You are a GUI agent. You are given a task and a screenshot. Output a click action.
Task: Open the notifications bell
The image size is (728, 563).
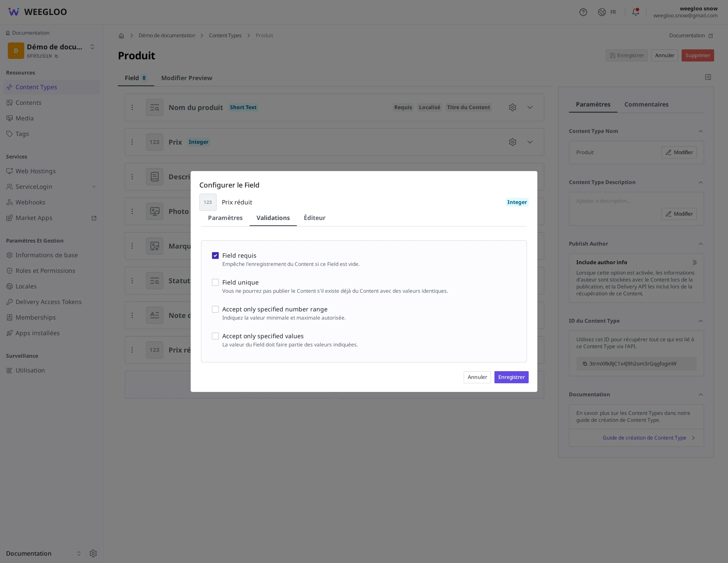635,12
